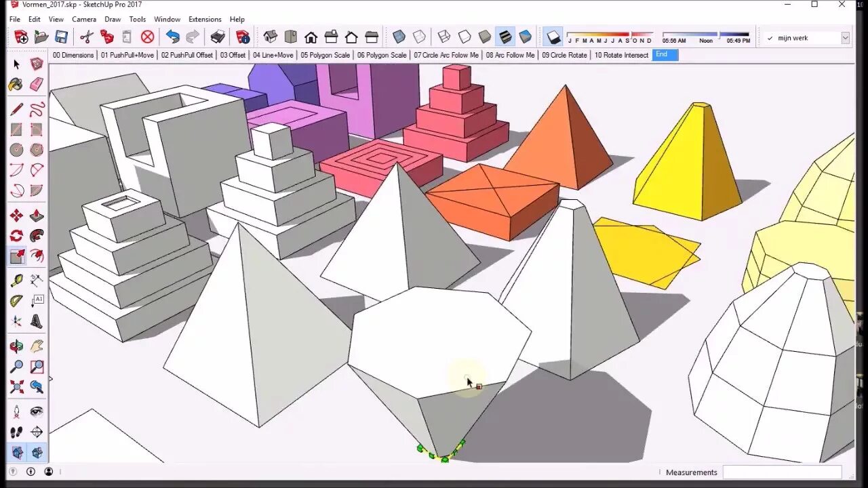
Task: Click the Measurements input box
Action: tap(782, 472)
